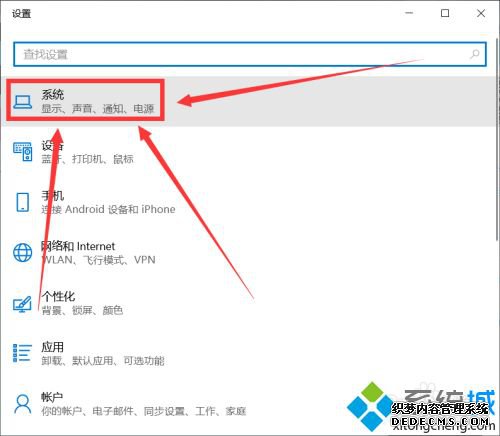This screenshot has height=436, width=500.
Task: Click the magnifier icon in the search box
Action: (474, 54)
